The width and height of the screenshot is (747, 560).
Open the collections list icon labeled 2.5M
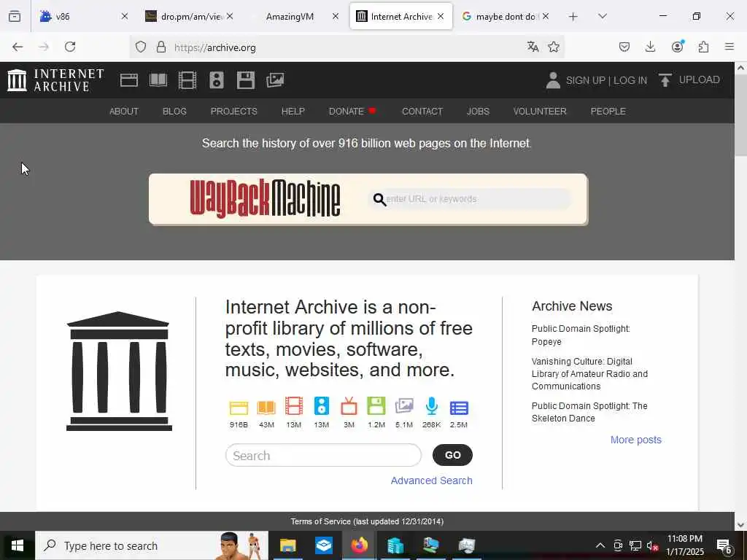coord(459,408)
